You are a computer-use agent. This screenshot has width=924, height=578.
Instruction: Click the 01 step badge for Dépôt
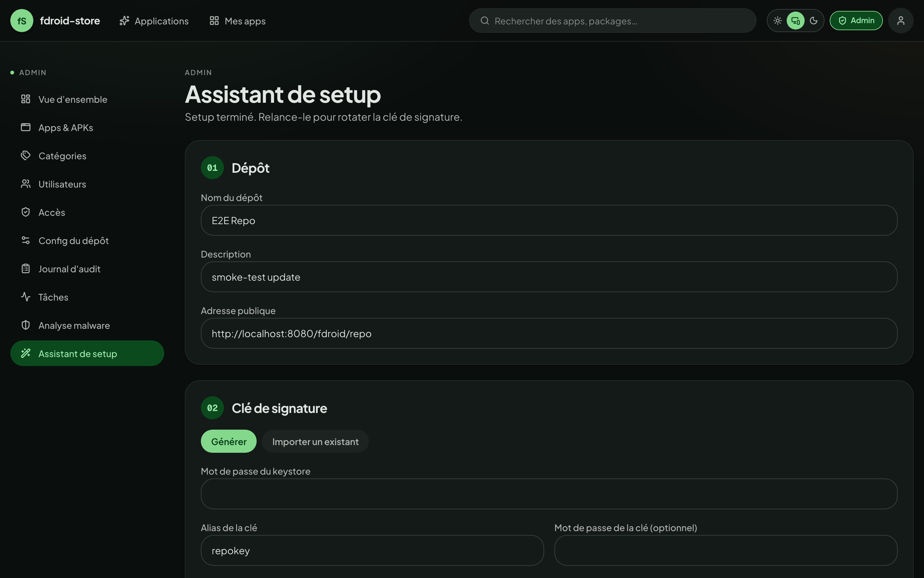[212, 167]
